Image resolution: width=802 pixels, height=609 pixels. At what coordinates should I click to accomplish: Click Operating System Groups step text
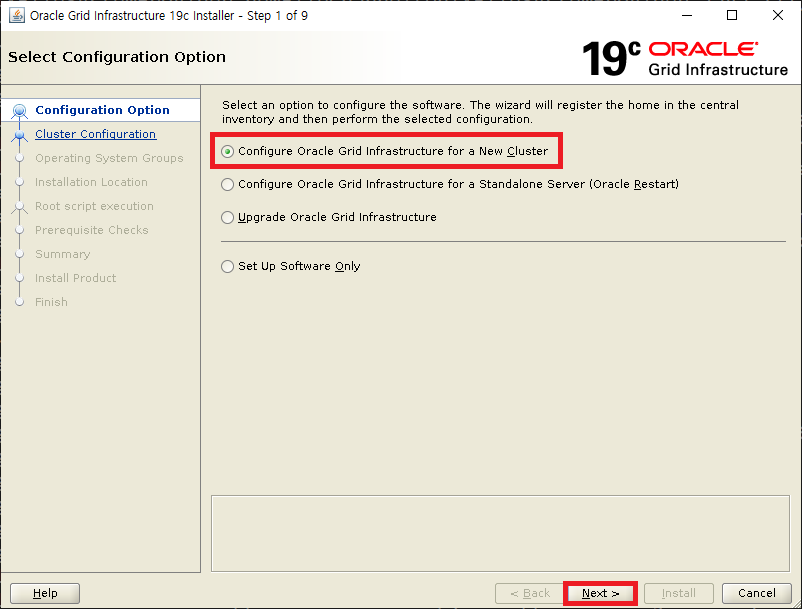109,158
